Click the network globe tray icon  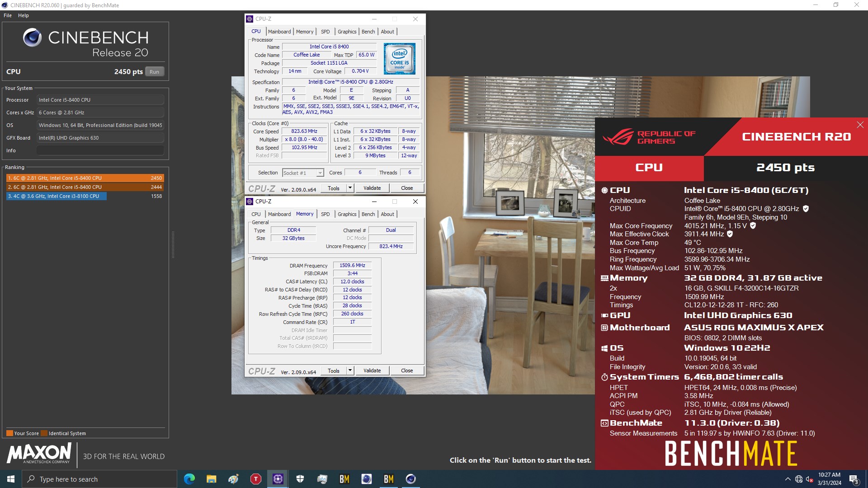798,479
